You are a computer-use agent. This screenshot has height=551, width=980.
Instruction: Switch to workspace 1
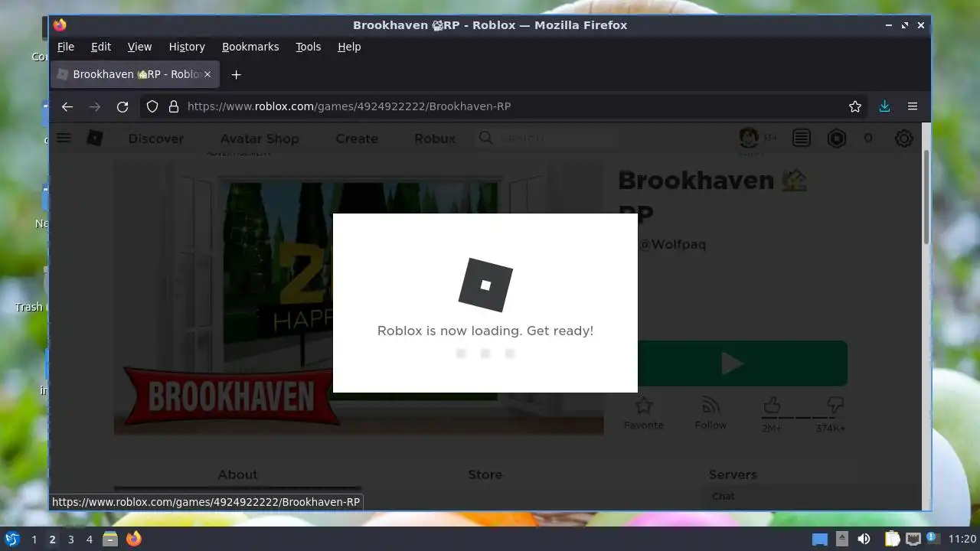[34, 540]
